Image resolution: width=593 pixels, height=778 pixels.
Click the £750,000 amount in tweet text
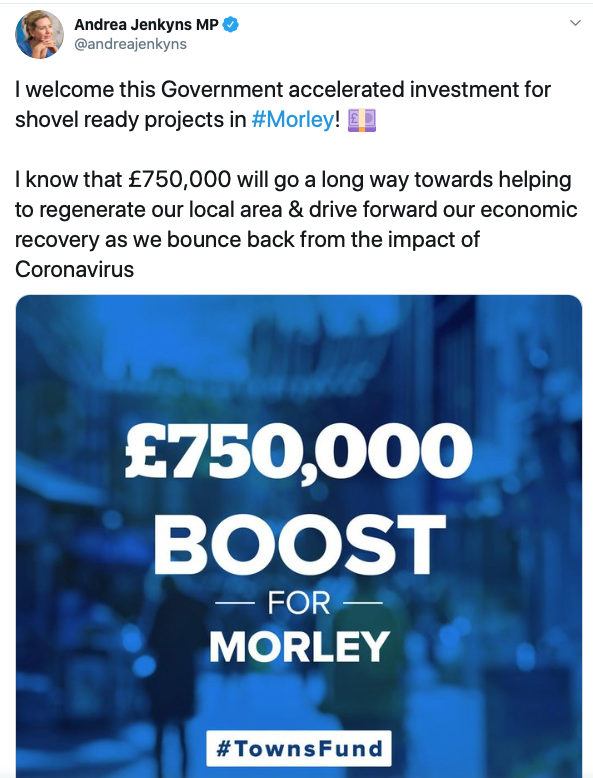pos(180,180)
